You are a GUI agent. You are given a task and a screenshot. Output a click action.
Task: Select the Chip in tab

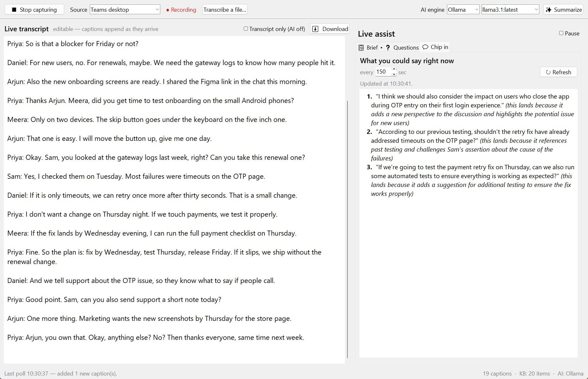(435, 47)
